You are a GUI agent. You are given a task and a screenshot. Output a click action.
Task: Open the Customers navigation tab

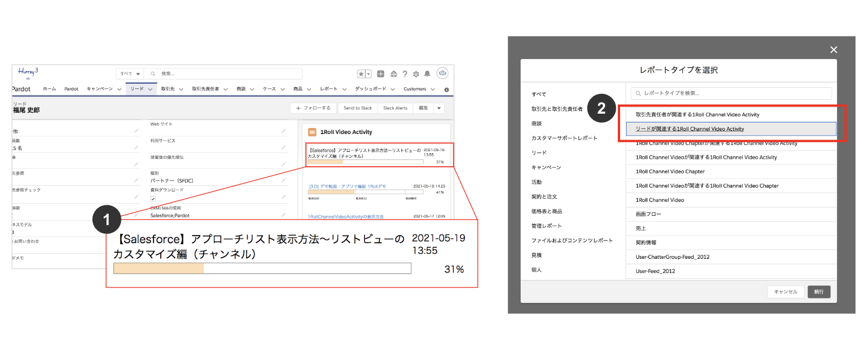click(x=415, y=89)
